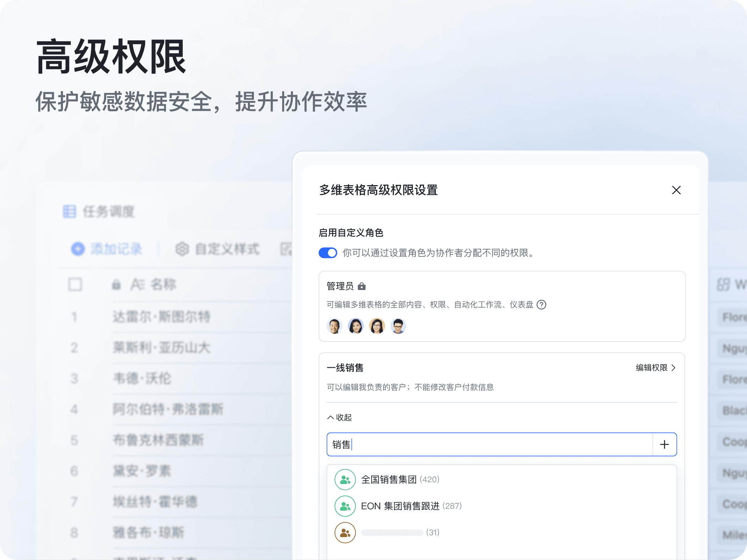Select EON 集团销售跟进 group
Screen dimensions: 747x560
pos(400,506)
